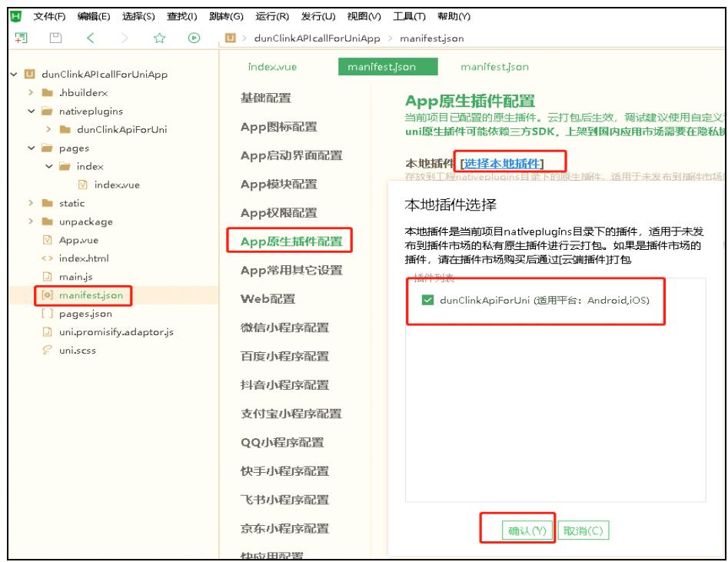Click the 选择本地插件 link
Viewport: 728px width, 562px height.
tap(502, 163)
